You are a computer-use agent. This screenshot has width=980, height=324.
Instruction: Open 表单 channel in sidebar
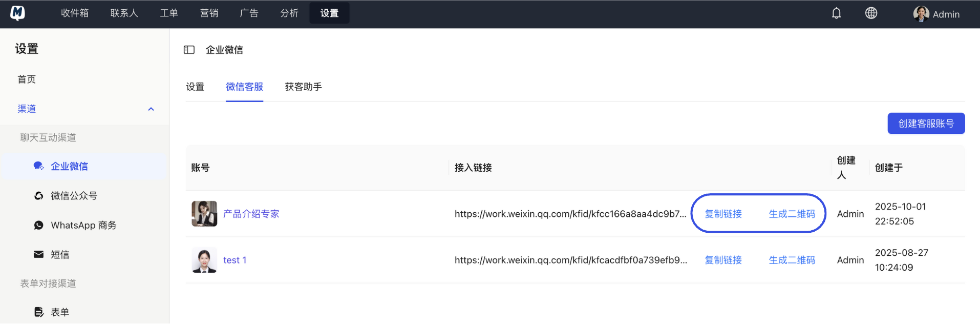tap(59, 312)
